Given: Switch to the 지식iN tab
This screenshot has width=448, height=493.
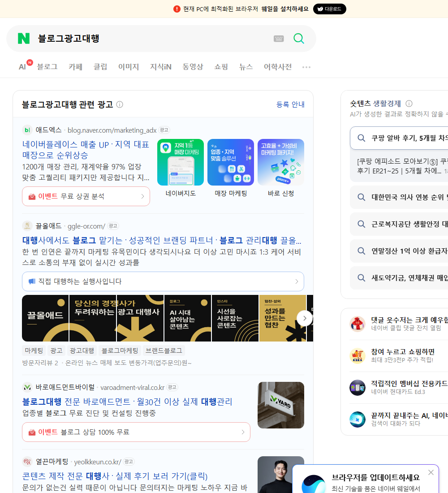Looking at the screenshot, I should pos(161,67).
